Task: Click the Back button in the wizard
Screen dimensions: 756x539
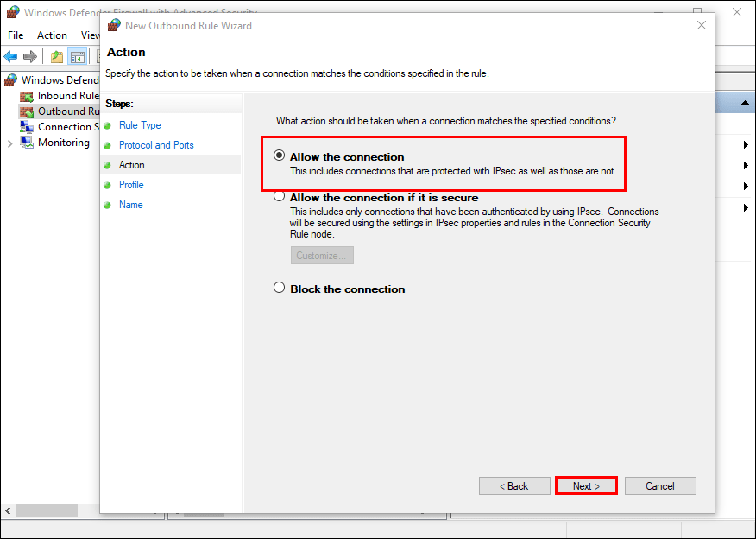Action: coord(514,486)
